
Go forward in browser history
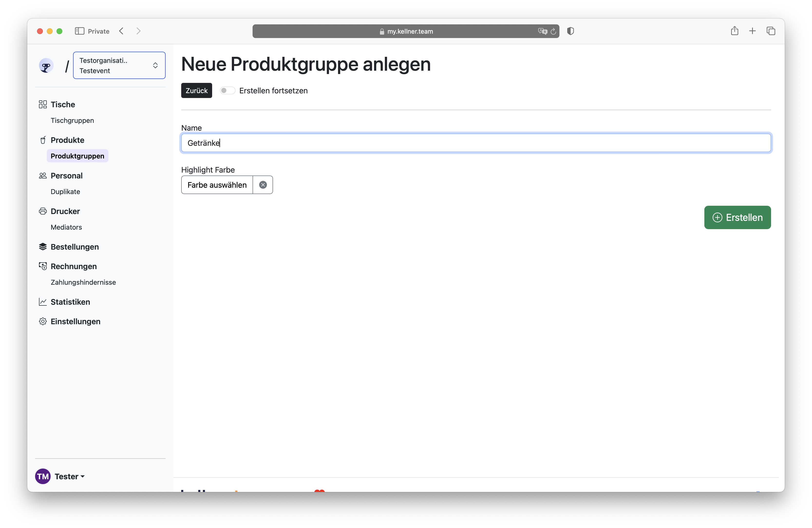point(139,31)
